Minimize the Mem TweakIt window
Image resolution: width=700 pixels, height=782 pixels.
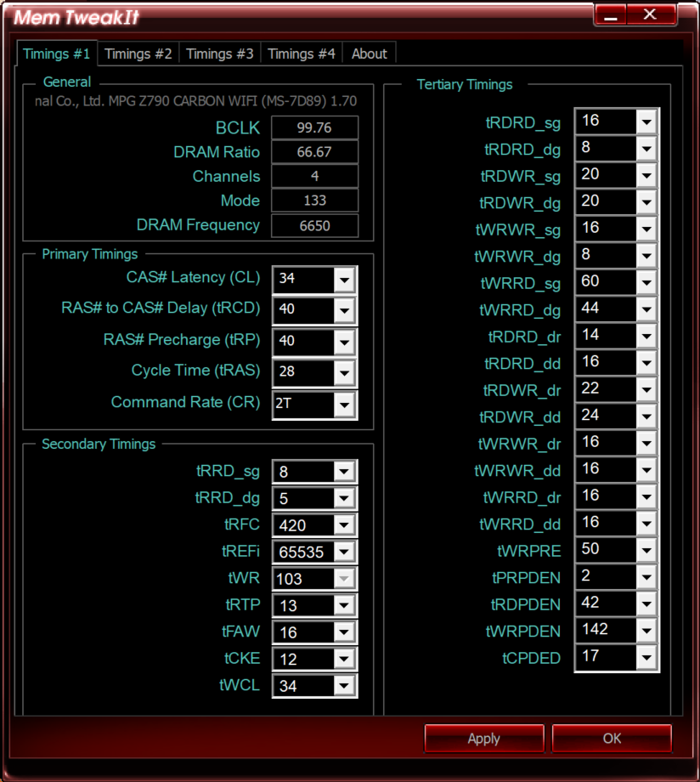coord(611,14)
